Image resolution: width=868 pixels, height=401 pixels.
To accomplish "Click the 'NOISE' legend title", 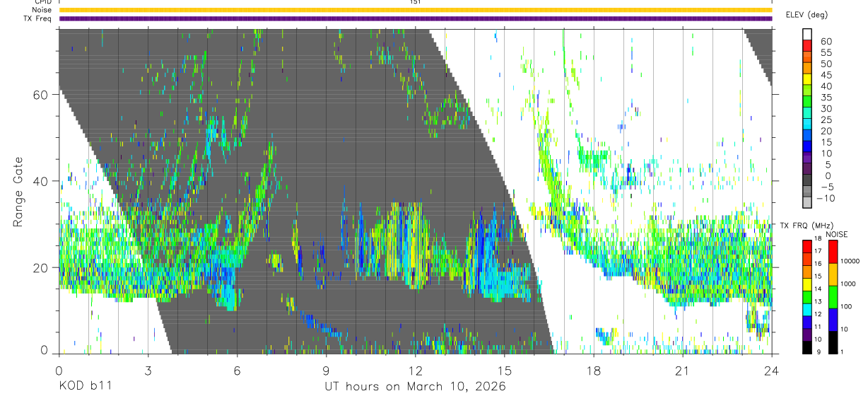I will (x=836, y=234).
